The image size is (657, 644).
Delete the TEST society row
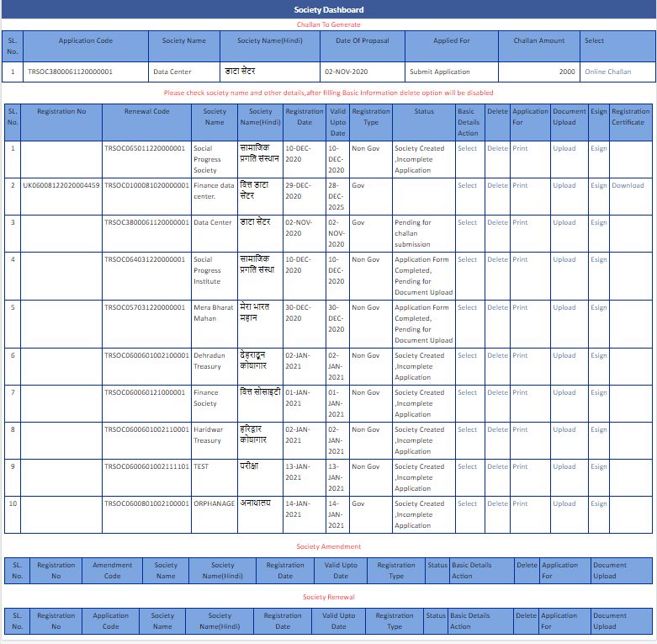click(497, 466)
